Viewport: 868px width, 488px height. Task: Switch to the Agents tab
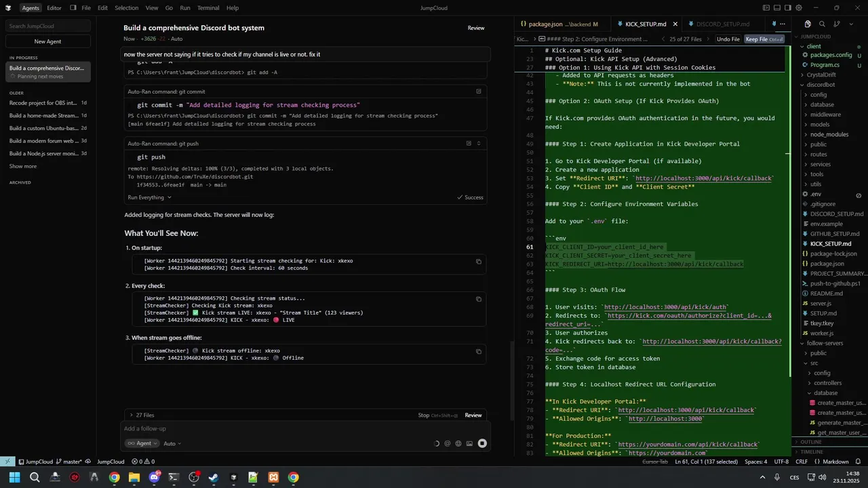(x=30, y=7)
